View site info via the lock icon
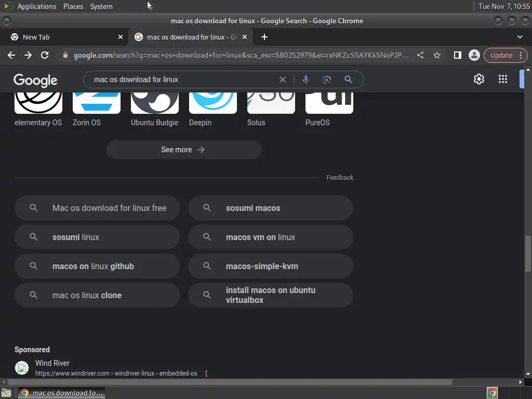The height and width of the screenshot is (399, 532). coord(65,55)
